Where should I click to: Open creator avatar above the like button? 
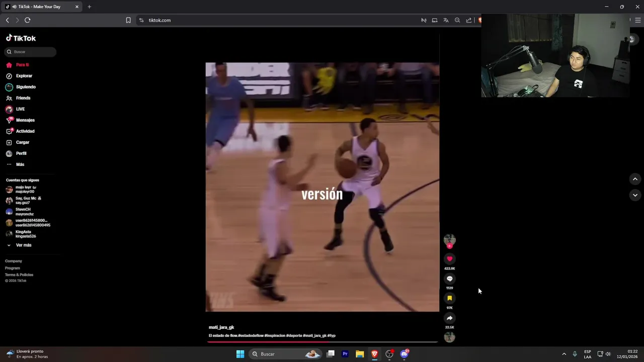(449, 240)
